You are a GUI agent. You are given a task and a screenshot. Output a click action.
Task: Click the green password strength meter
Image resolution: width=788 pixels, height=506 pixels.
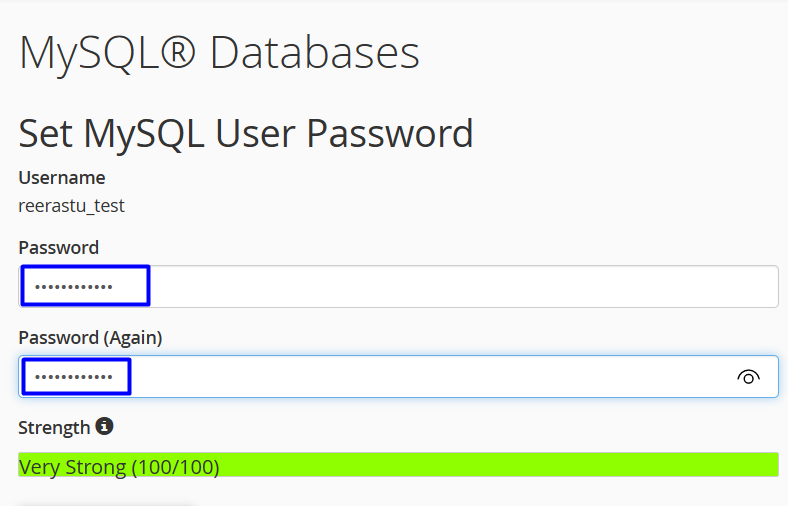click(x=500, y=466)
